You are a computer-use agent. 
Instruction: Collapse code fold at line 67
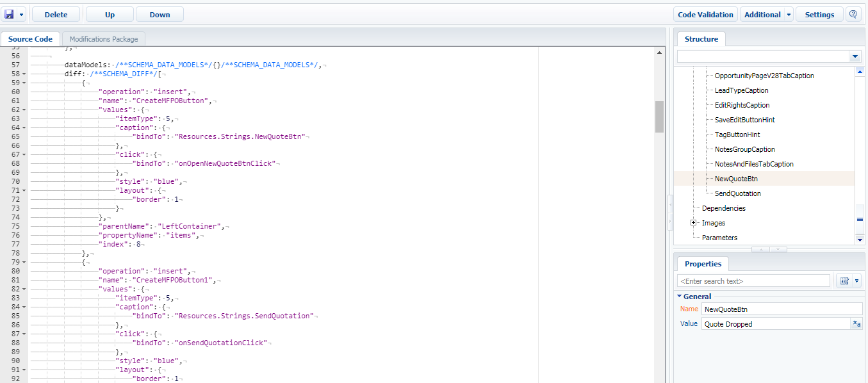24,154
